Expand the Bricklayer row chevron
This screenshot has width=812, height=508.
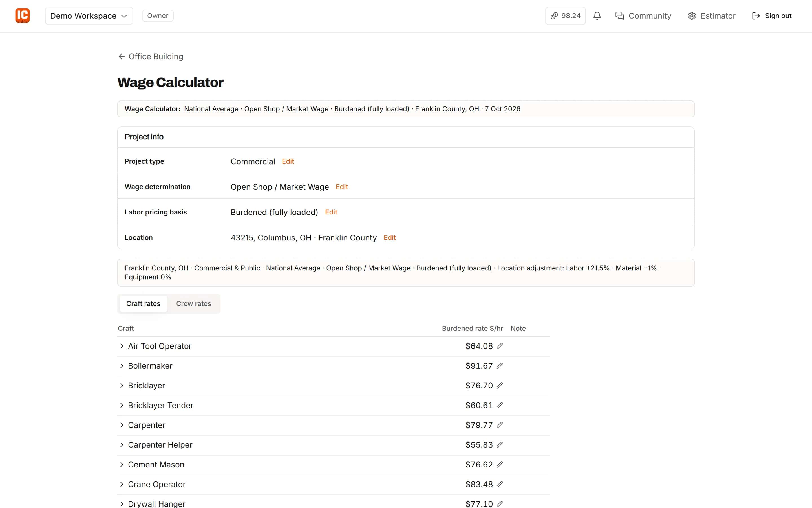click(x=122, y=386)
